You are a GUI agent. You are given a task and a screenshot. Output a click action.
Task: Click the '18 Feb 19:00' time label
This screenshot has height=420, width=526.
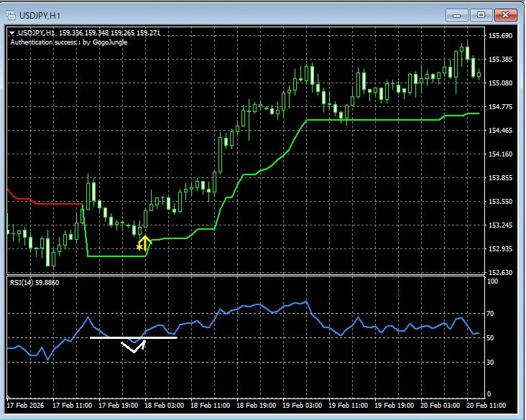256,405
